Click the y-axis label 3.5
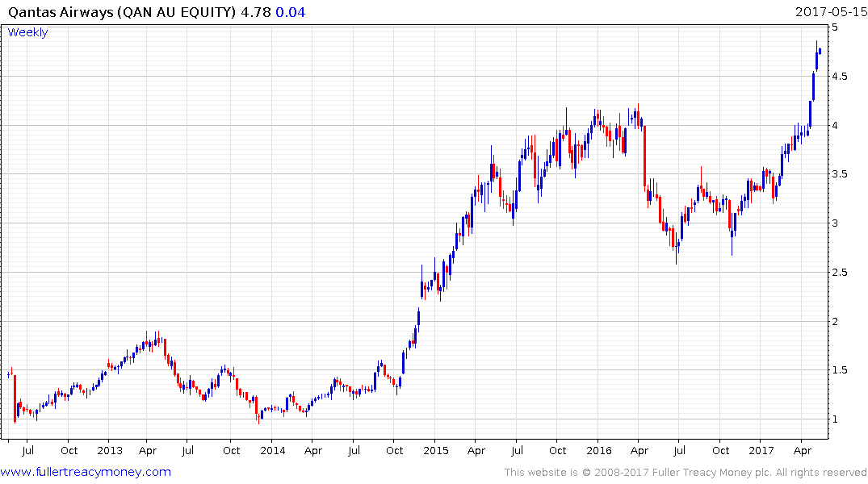Image resolution: width=868 pixels, height=484 pixels. [840, 174]
